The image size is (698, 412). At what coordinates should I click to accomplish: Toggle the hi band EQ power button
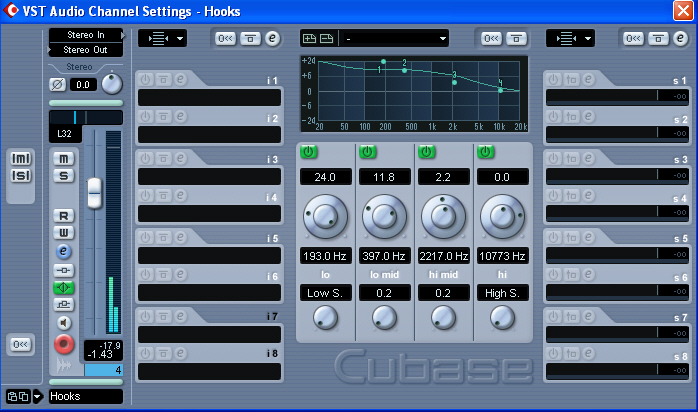pyautogui.click(x=485, y=152)
